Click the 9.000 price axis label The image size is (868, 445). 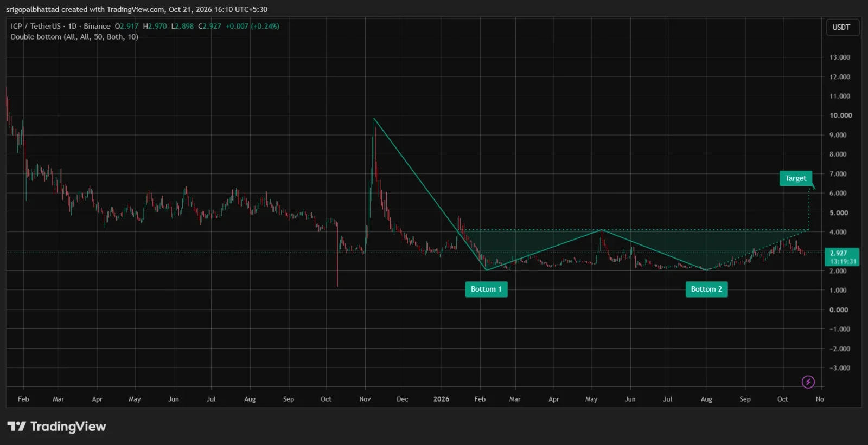click(838, 135)
